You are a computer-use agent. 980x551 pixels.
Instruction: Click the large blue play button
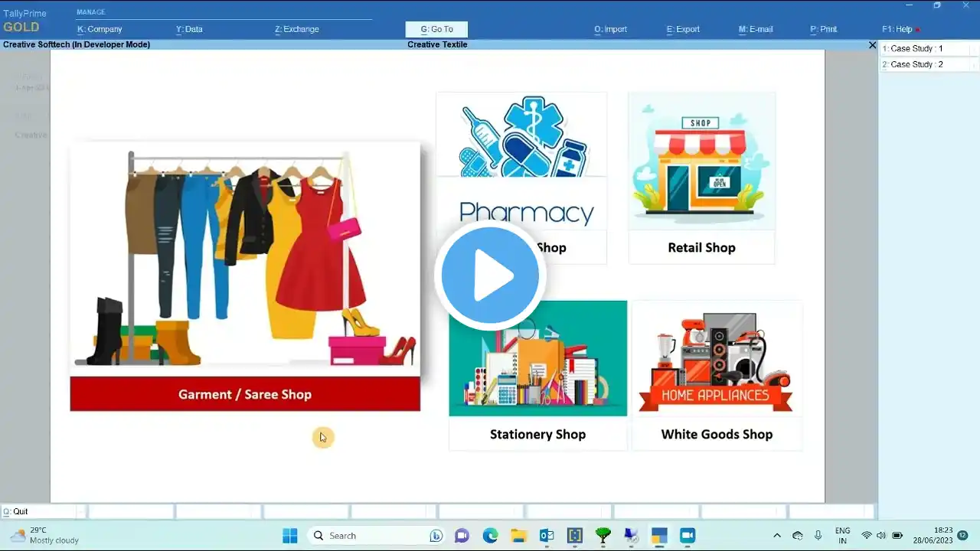(x=490, y=275)
